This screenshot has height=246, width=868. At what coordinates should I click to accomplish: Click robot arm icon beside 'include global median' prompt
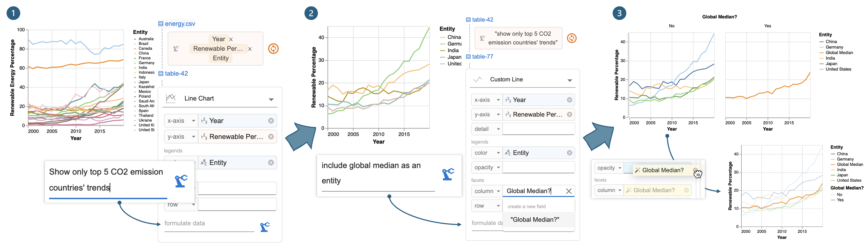pos(448,174)
